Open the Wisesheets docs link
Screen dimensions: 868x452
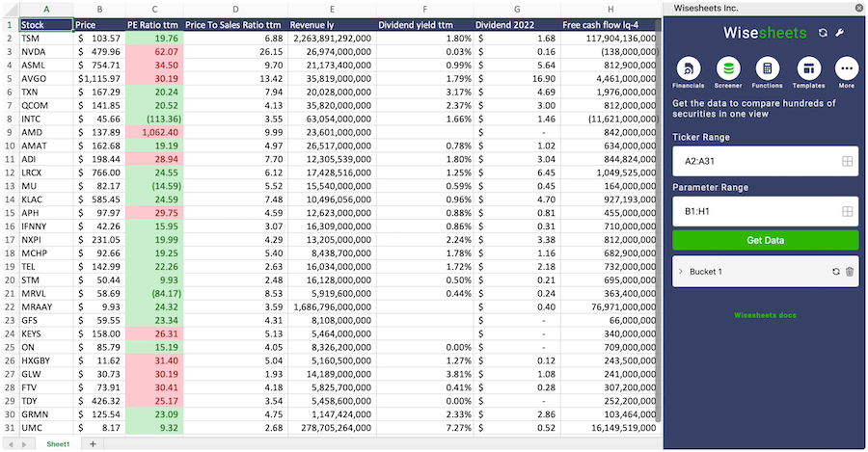click(x=765, y=315)
